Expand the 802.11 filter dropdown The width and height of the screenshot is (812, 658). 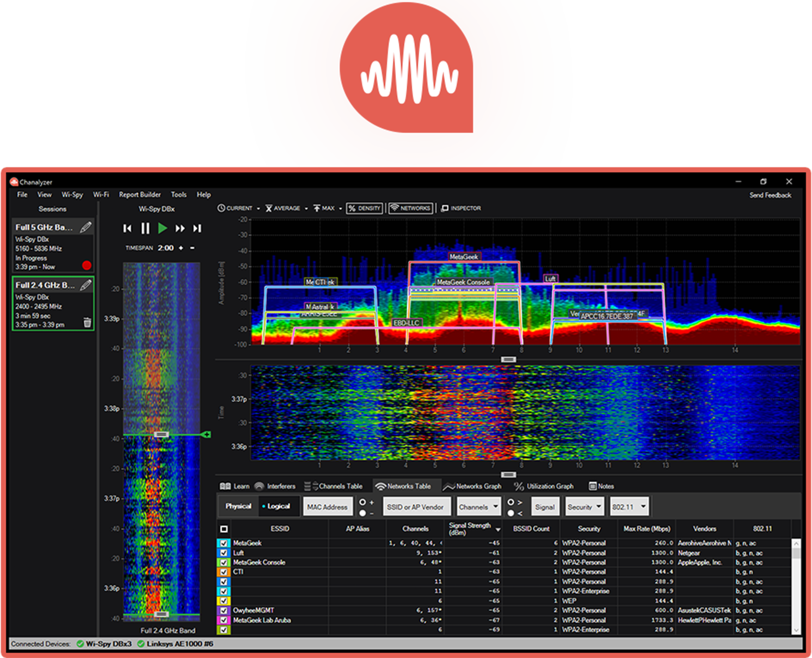tap(629, 507)
